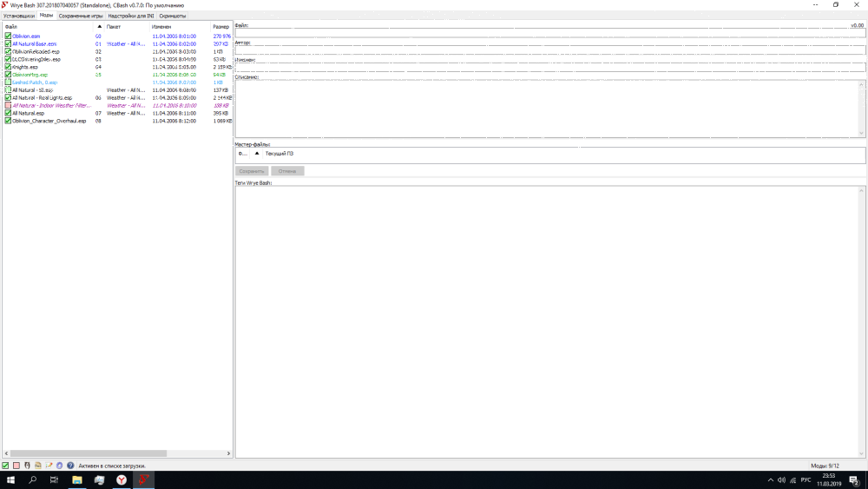Open help via the question mark icon

(70, 466)
